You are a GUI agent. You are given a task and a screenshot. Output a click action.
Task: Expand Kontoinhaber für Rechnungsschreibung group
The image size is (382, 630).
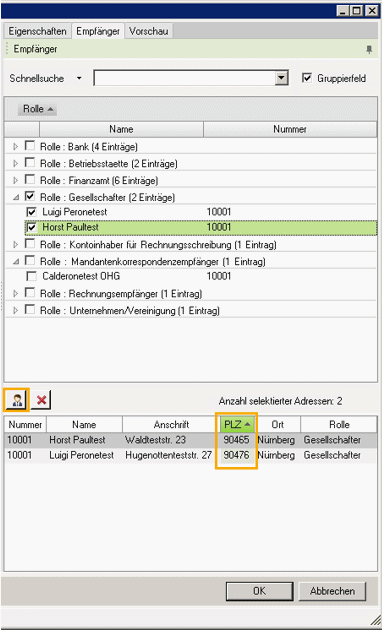pos(16,244)
